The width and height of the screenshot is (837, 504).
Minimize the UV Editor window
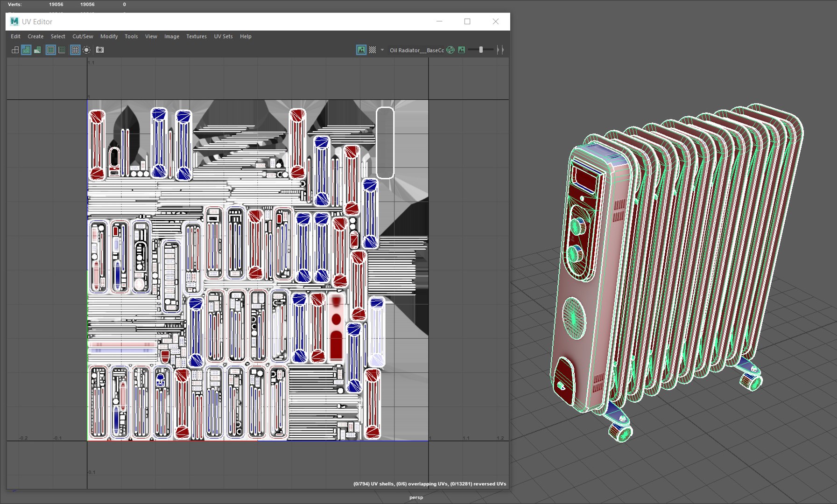click(439, 21)
